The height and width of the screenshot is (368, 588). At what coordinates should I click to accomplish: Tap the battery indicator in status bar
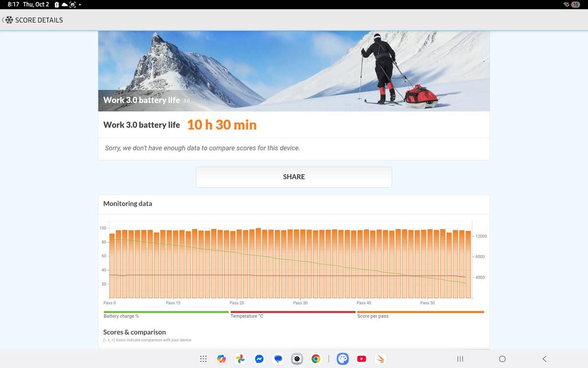[575, 4]
